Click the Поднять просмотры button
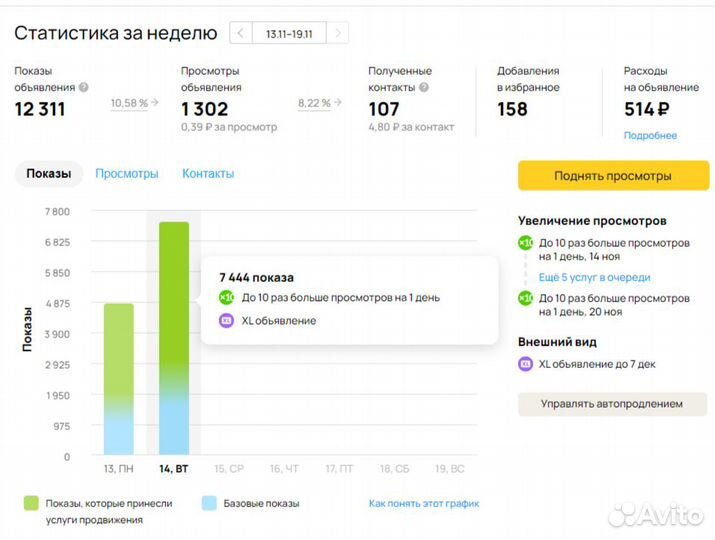The height and width of the screenshot is (540, 715). (x=613, y=176)
